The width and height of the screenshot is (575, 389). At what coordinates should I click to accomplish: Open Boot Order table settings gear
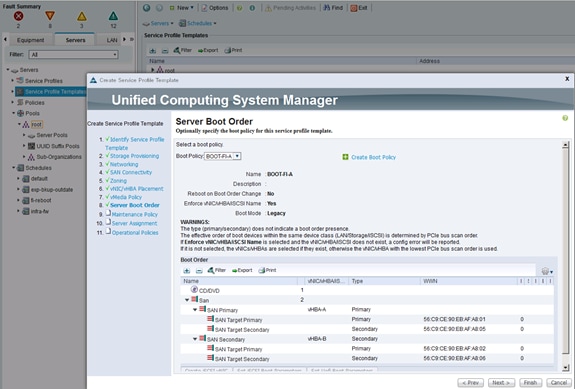547,271
